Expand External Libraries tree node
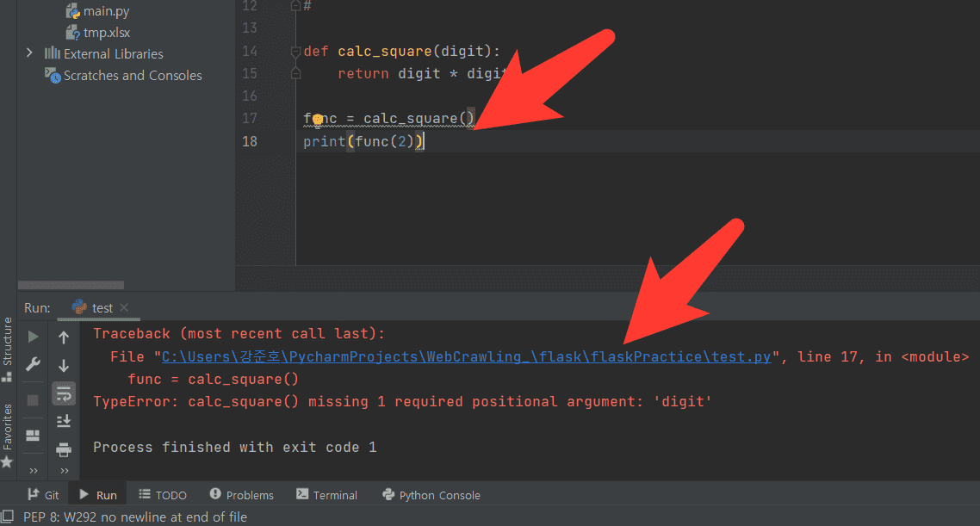 tap(28, 53)
